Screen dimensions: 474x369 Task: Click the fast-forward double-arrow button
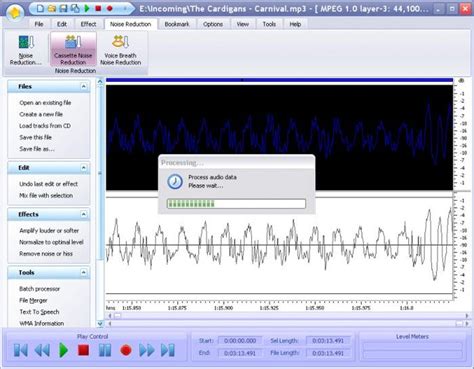(x=147, y=350)
